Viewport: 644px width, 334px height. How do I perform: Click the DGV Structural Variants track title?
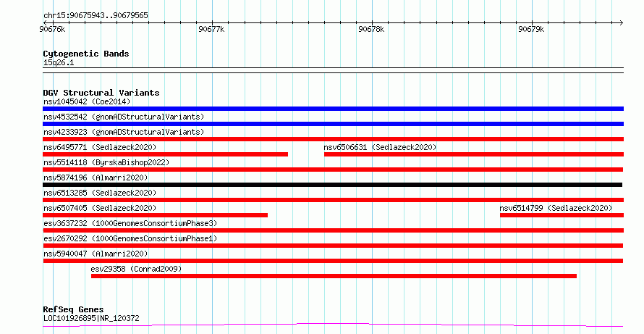click(101, 93)
